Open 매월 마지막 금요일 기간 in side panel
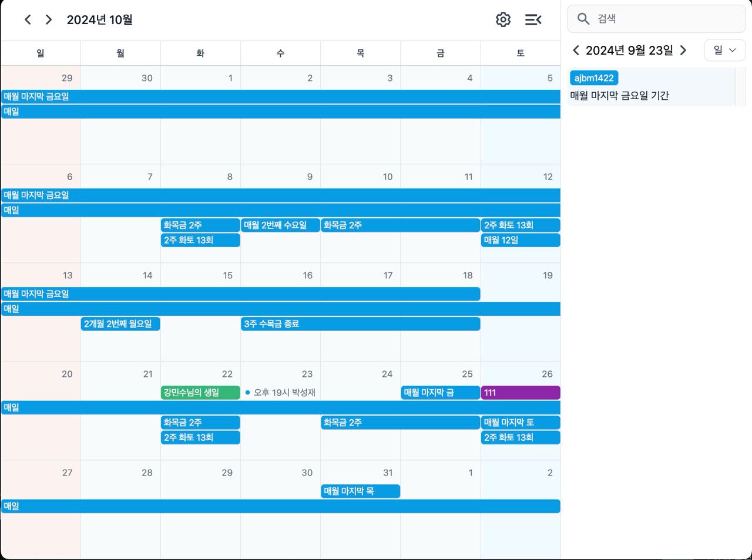 (x=619, y=96)
